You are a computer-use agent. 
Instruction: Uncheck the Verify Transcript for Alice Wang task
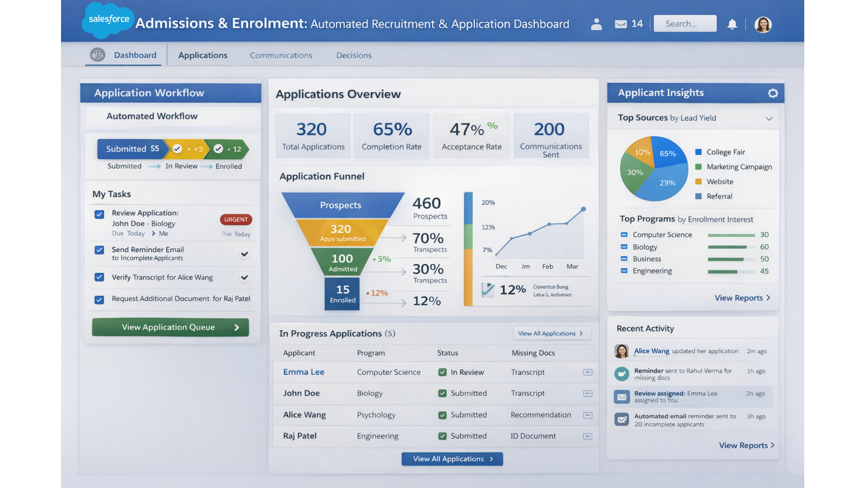(99, 277)
